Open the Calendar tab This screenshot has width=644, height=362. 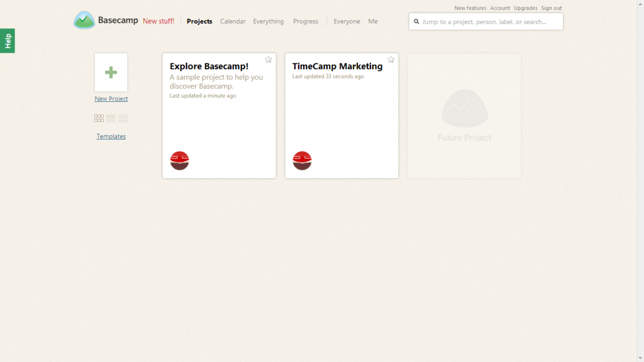pyautogui.click(x=233, y=21)
